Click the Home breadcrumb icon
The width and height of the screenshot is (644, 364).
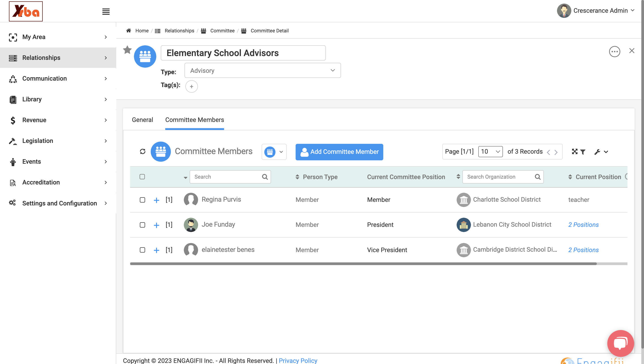129,31
